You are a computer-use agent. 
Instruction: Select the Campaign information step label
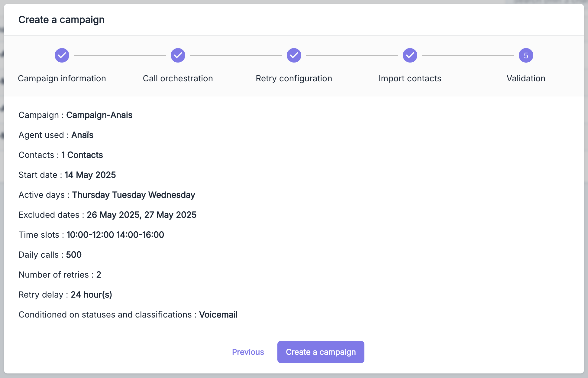pos(62,78)
